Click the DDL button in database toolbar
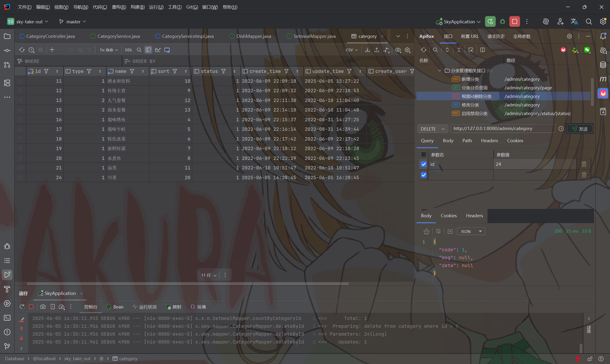Viewport: 610px width, 364px height. (128, 50)
